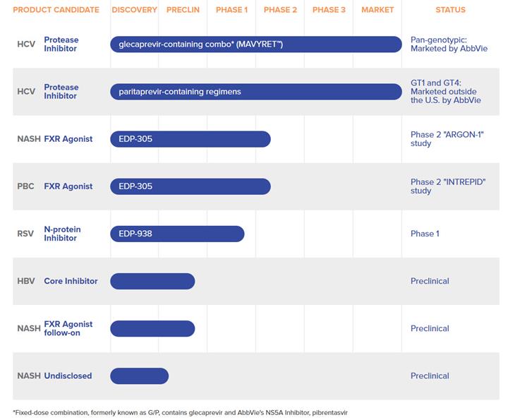The width and height of the screenshot is (508, 420).
Task: Open the Phase 2 "INTREPID" study status text
Action: pos(448,186)
